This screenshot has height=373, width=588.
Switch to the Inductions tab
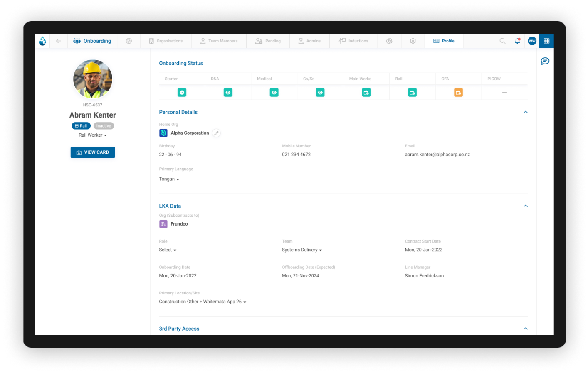(353, 41)
